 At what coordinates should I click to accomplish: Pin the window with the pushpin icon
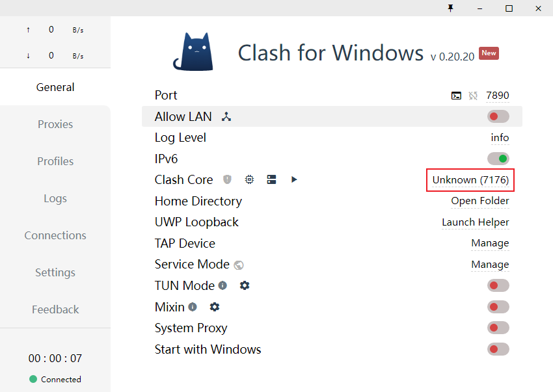(x=450, y=8)
